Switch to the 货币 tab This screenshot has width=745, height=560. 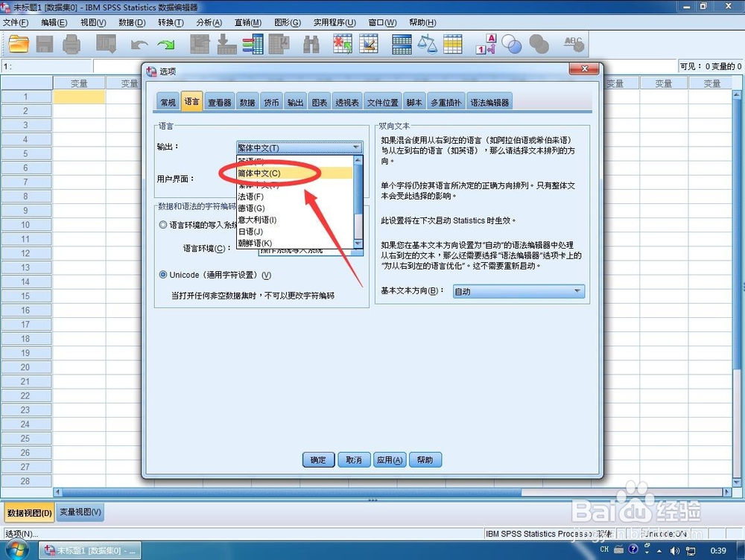[272, 102]
